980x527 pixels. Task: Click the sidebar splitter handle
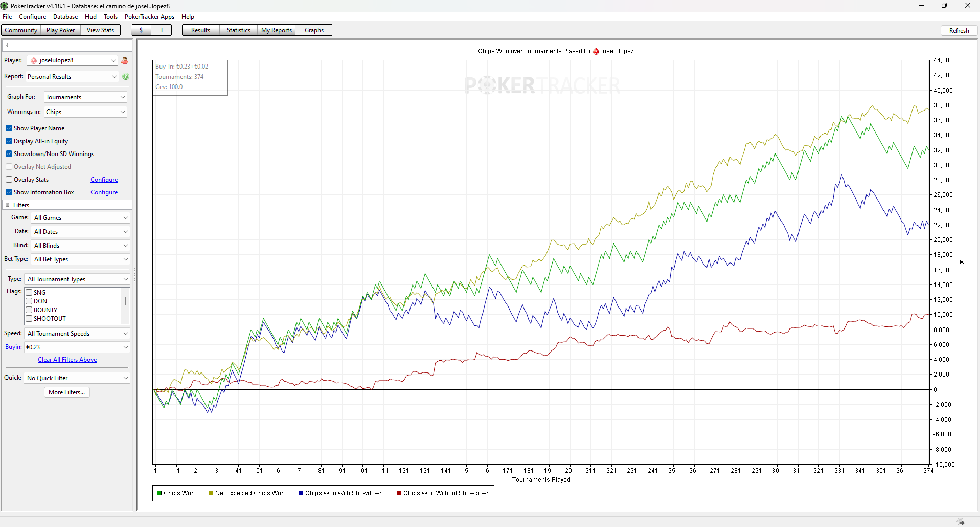[x=134, y=275]
